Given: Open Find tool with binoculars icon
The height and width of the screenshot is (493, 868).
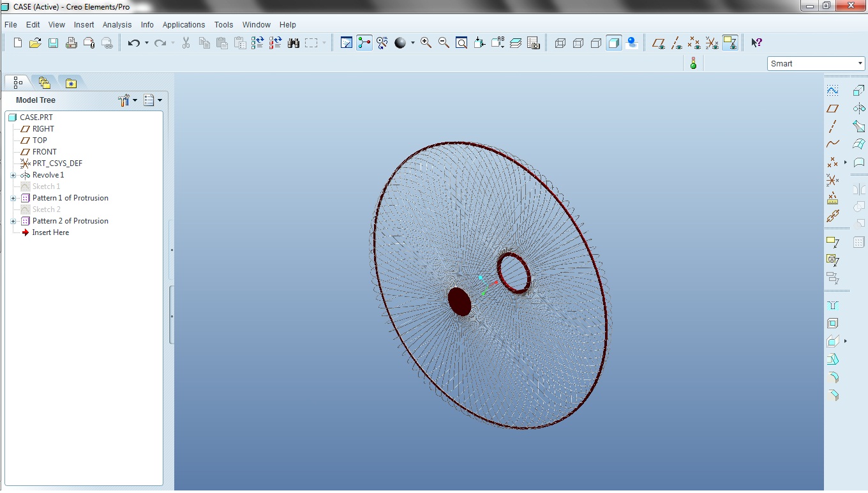Looking at the screenshot, I should [x=294, y=43].
